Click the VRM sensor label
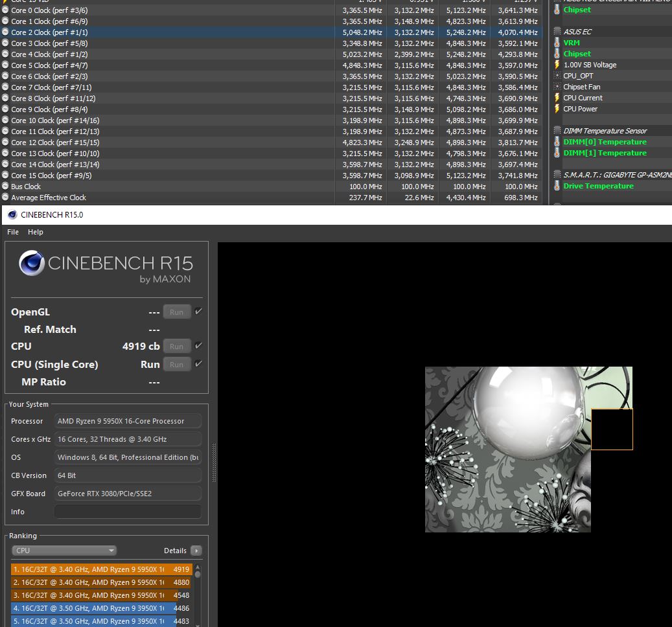Viewport: 672px width, 627px height. pyautogui.click(x=572, y=42)
